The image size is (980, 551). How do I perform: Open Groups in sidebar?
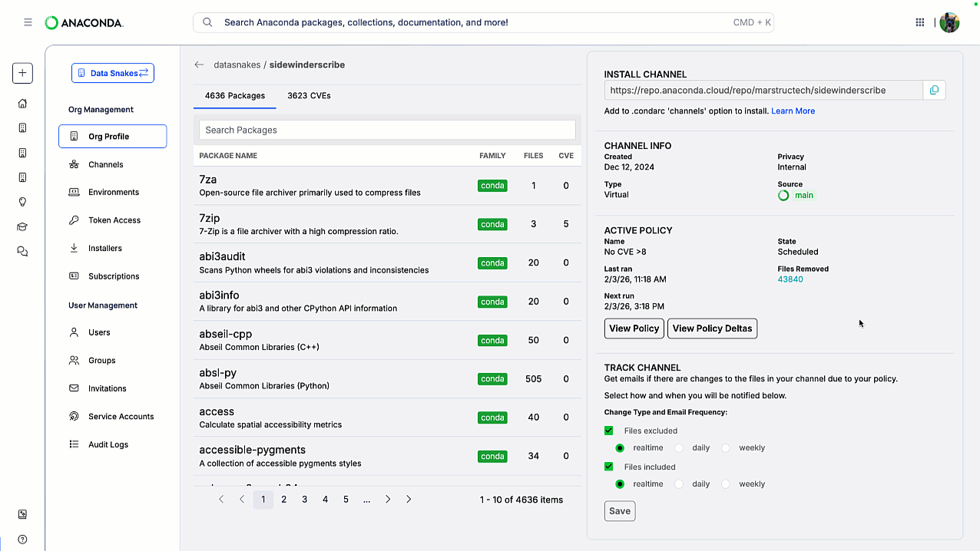click(x=101, y=361)
